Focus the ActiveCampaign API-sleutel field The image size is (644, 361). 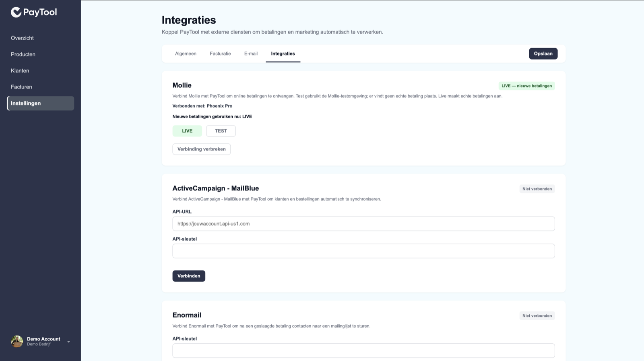coord(363,251)
